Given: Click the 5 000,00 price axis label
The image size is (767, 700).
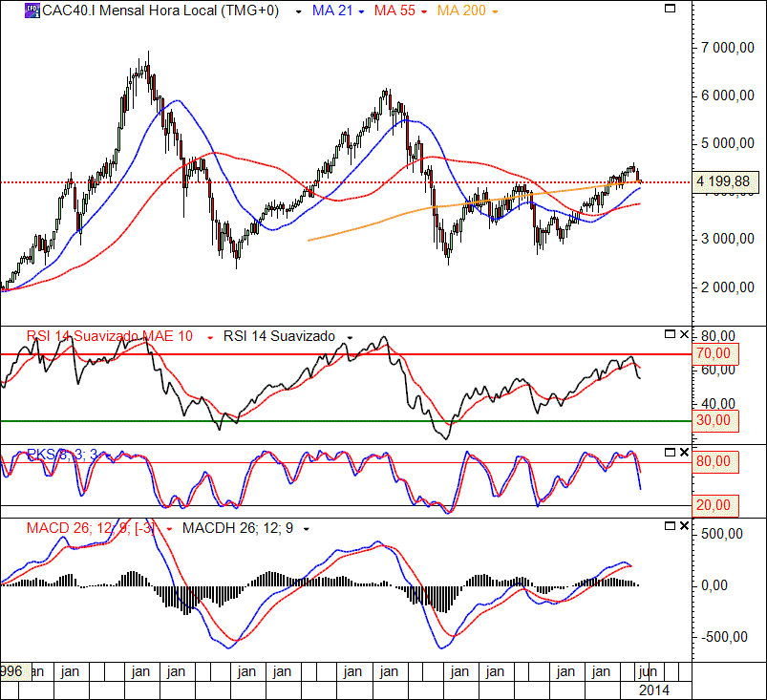Looking at the screenshot, I should [728, 143].
